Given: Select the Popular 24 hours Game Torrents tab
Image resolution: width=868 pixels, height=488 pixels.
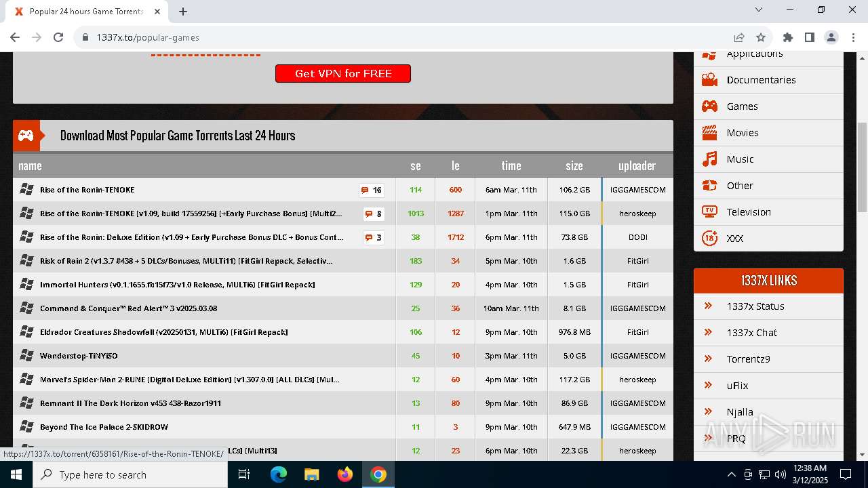Looking at the screenshot, I should [x=85, y=12].
